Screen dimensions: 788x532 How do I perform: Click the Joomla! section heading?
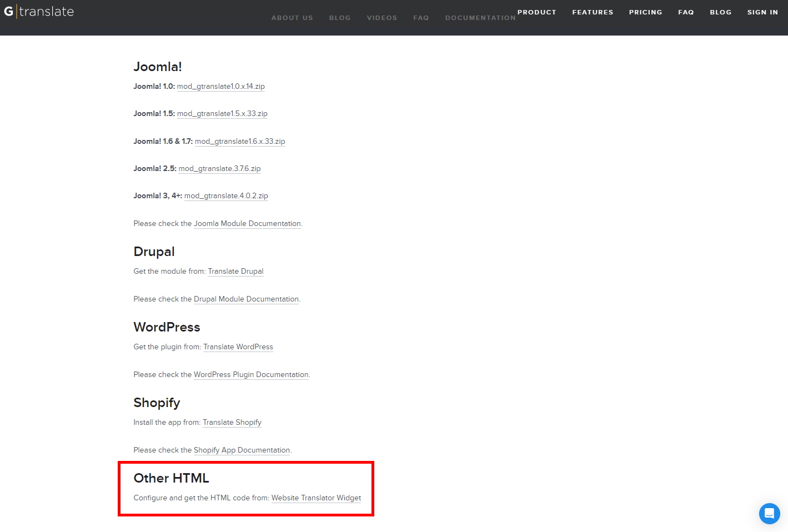coord(158,67)
